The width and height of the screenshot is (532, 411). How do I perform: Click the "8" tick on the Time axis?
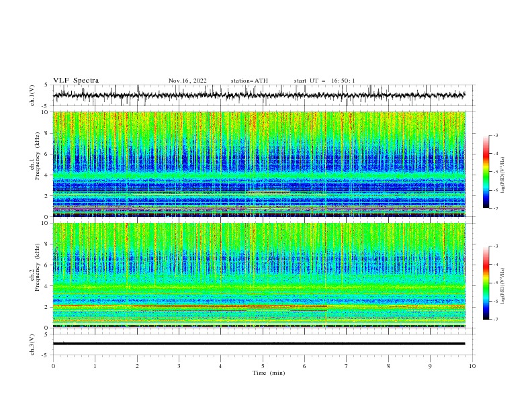point(388,366)
